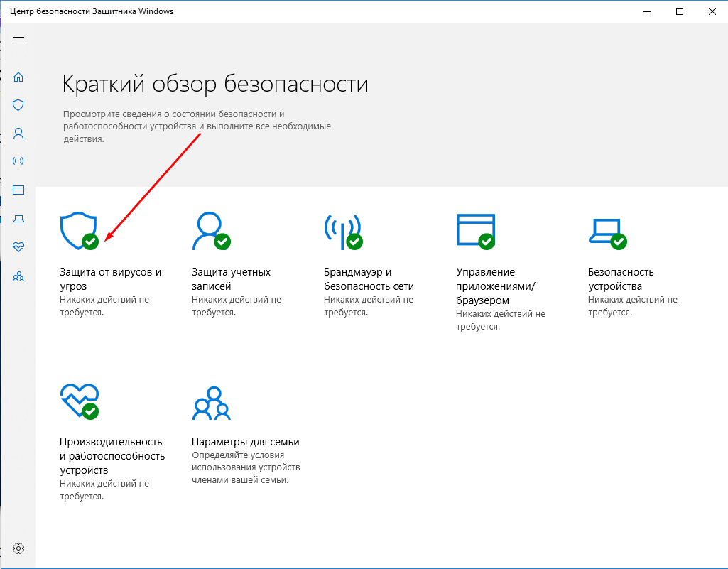The image size is (728, 569).
Task: Open 'Безопасность устройства' title
Action: 621,278
